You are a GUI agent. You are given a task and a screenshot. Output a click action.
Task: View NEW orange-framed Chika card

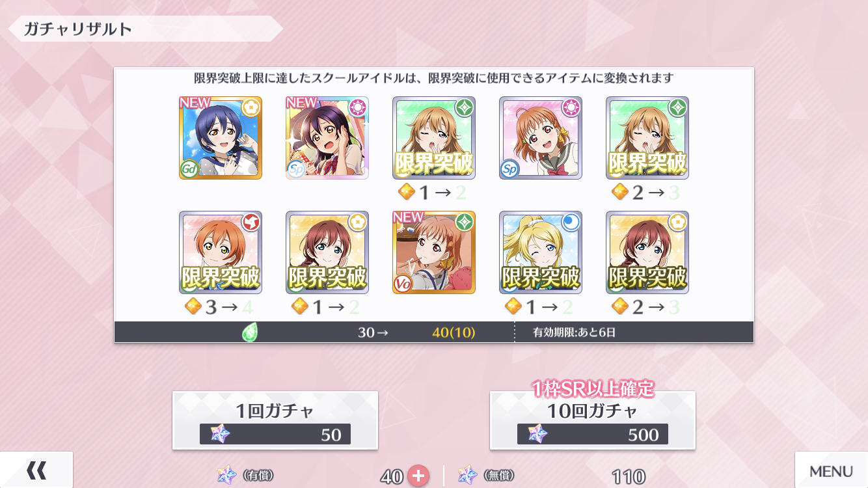point(434,252)
